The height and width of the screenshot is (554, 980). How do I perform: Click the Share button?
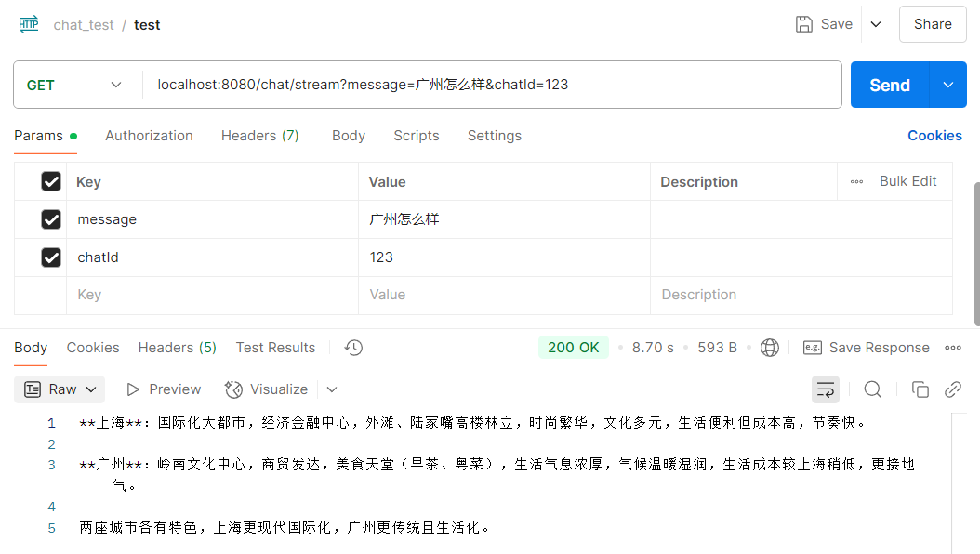point(932,24)
